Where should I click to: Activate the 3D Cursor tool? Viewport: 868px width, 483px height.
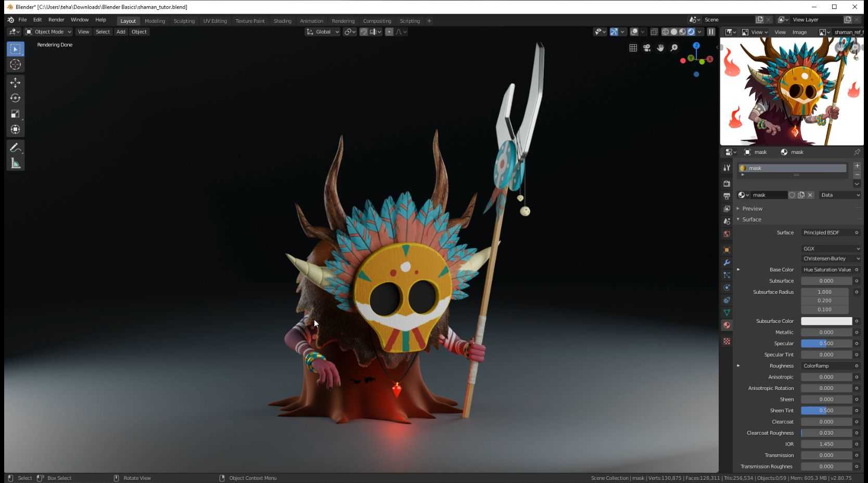15,64
